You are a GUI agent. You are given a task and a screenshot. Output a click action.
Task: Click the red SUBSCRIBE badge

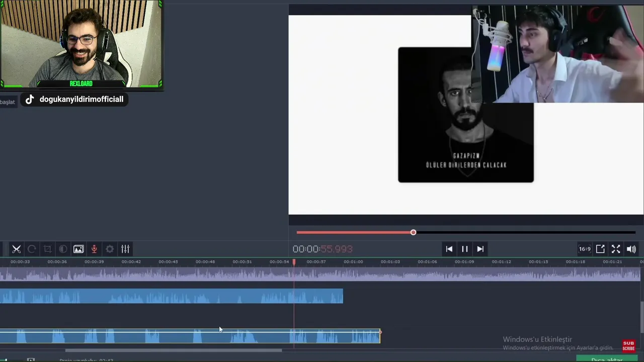628,346
